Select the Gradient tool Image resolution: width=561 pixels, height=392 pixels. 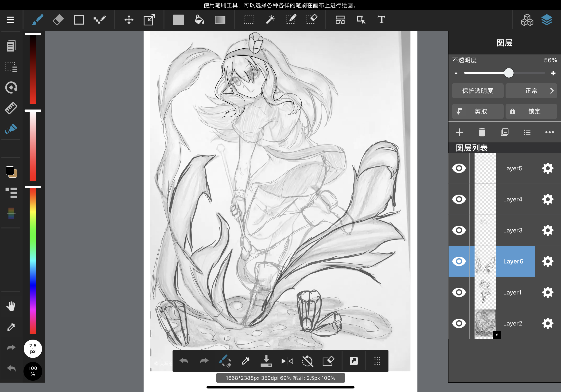(220, 20)
